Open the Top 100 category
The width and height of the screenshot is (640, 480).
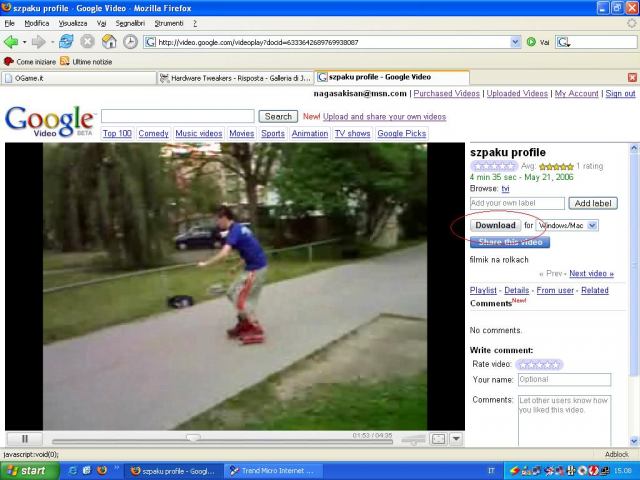click(117, 133)
